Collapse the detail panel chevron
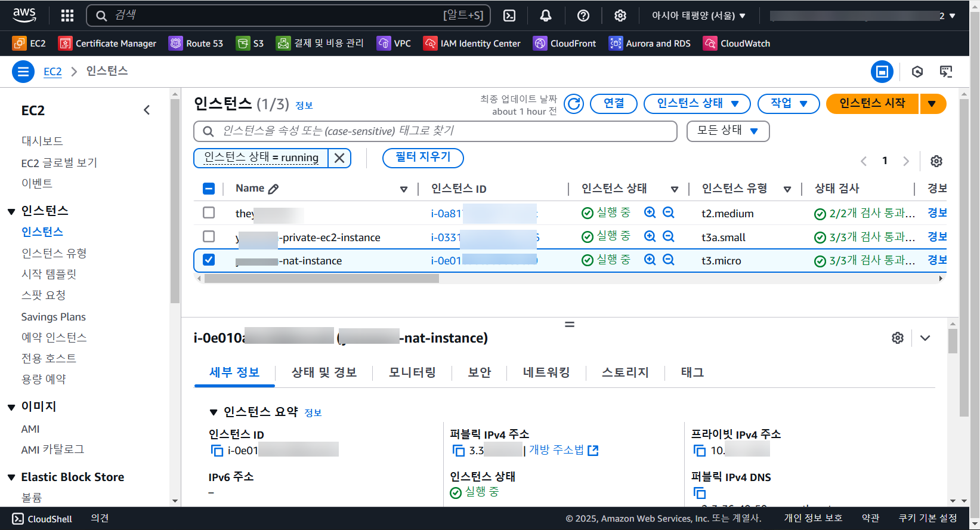Screen dimensions: 980x530 (925, 338)
